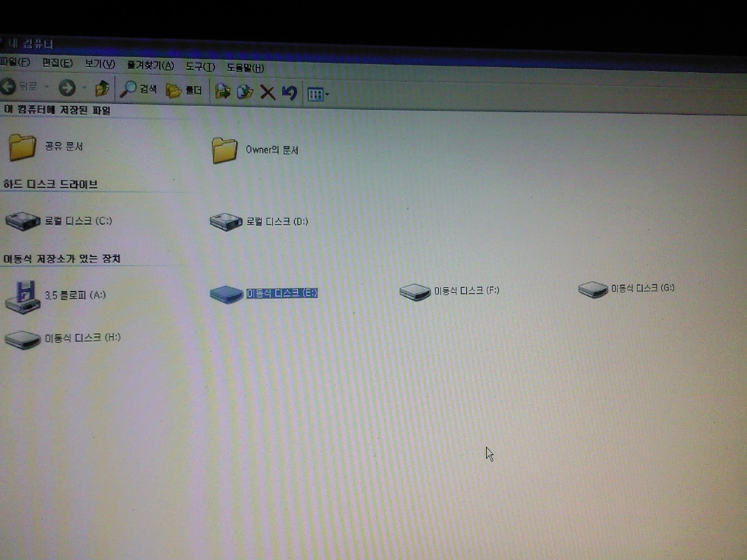Click the highlighted 이동식 디스크 (E:) drive icon
The width and height of the screenshot is (747, 560).
pos(226,294)
